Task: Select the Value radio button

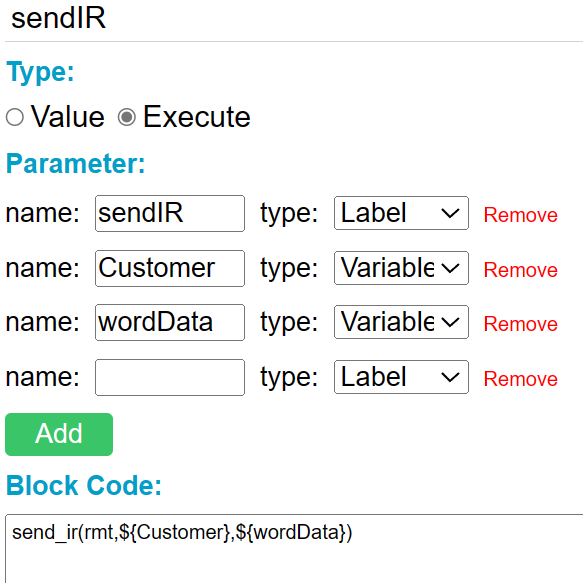Action: (15, 117)
